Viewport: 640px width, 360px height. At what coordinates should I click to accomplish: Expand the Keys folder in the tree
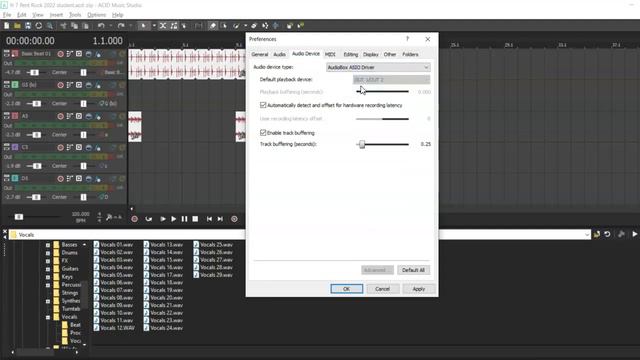tap(48, 277)
